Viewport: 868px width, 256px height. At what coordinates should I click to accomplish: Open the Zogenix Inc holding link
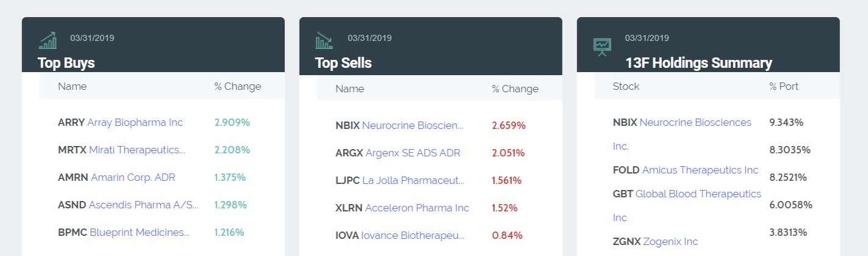point(670,241)
